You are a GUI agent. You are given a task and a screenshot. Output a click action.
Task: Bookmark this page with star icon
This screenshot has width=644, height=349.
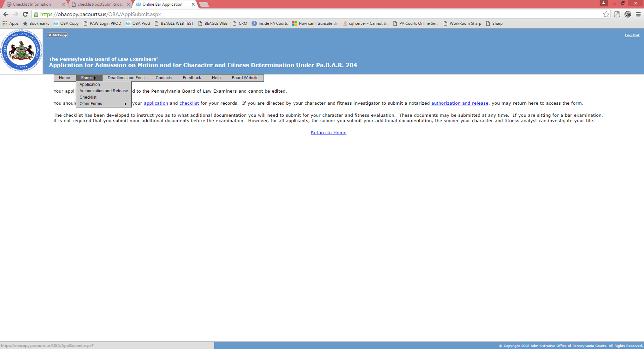click(x=606, y=14)
